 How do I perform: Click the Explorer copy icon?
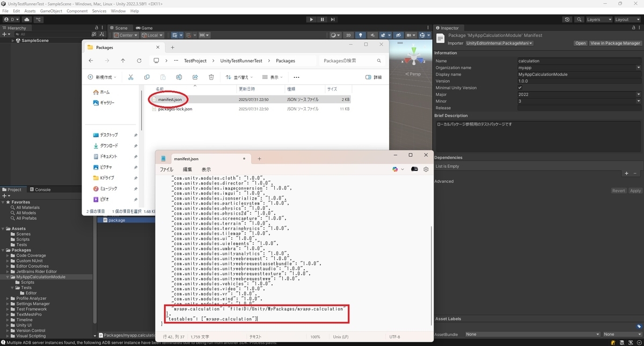147,77
